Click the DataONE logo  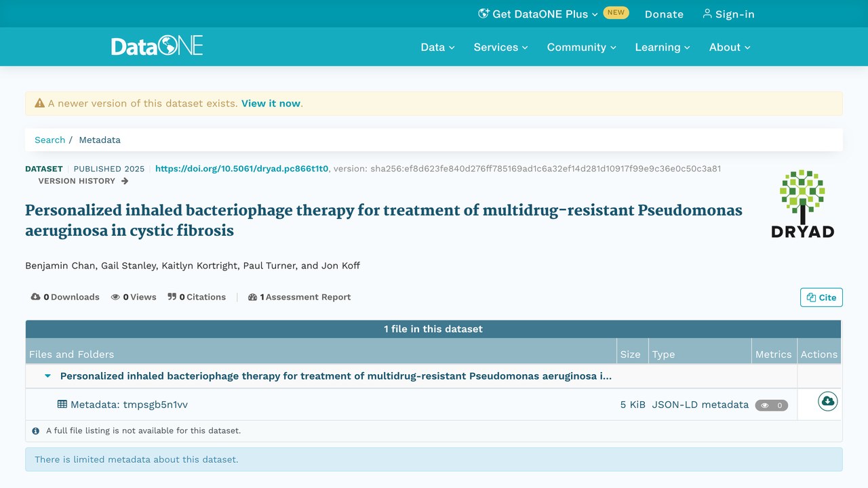click(x=157, y=46)
